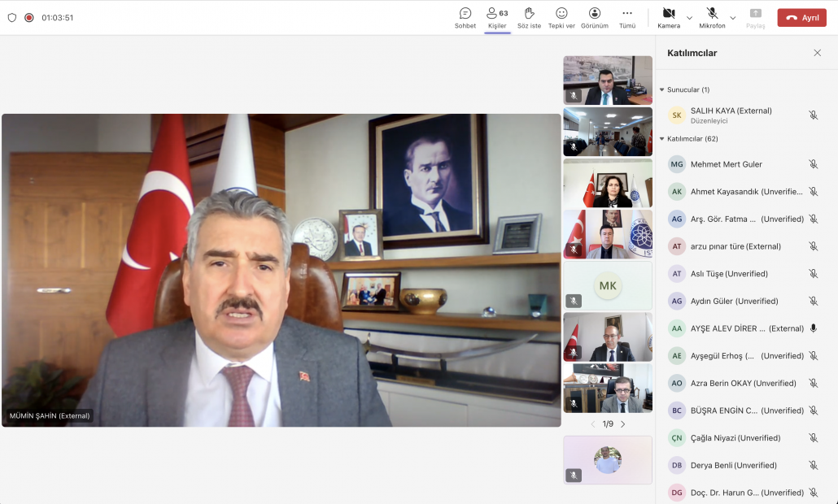
Task: Leave meeting with Ayrıl button
Action: [x=801, y=17]
